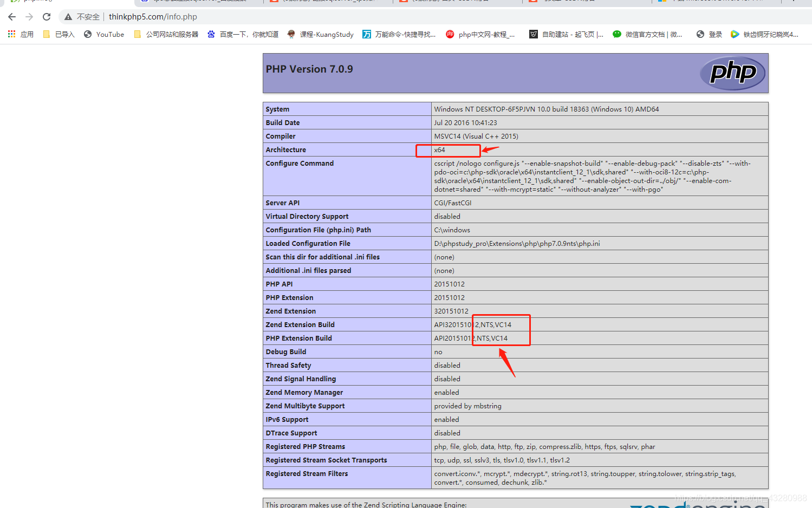Viewport: 812px width, 508px height.
Task: Click the PHP Version 7.0.9 heading
Action: coord(309,69)
